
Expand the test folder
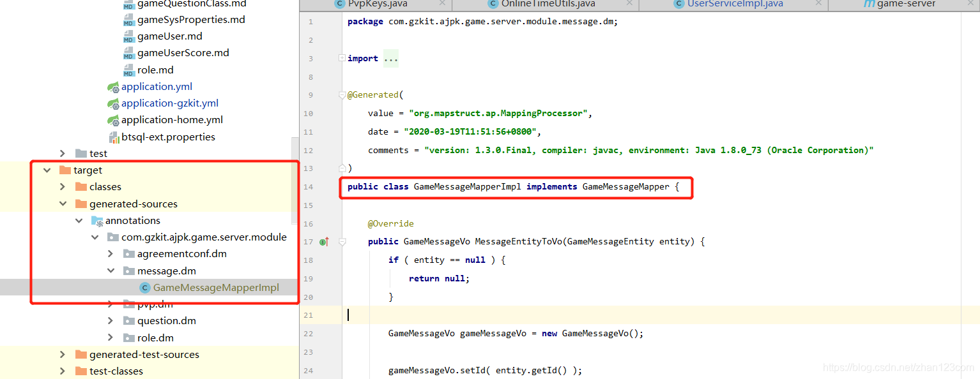coord(62,154)
